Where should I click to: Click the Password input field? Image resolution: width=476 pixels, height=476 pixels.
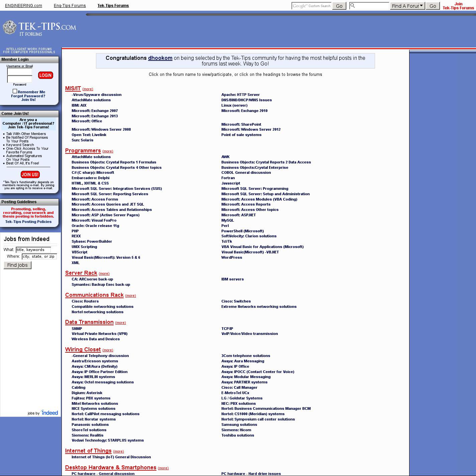pyautogui.click(x=20, y=79)
